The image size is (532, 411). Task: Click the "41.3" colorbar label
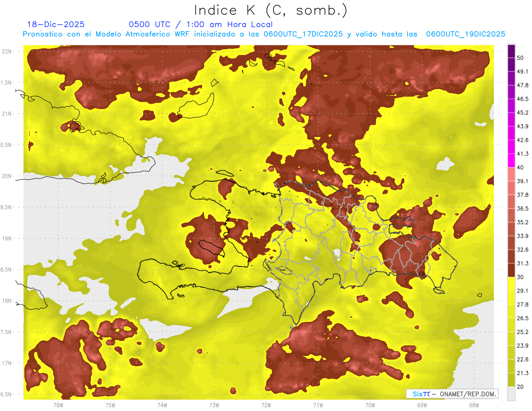pyautogui.click(x=523, y=154)
